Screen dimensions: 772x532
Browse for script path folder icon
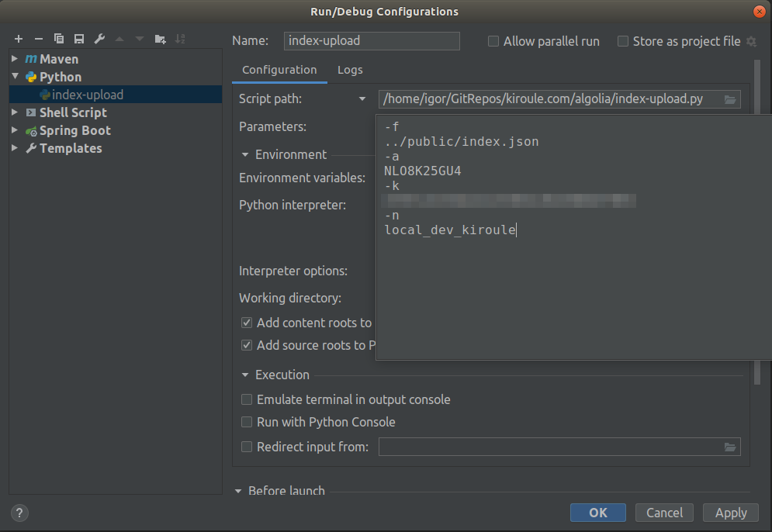pyautogui.click(x=729, y=99)
